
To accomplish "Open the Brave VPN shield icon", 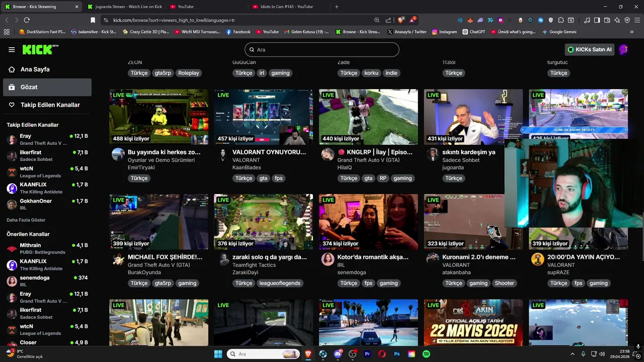I will click(x=627, y=20).
